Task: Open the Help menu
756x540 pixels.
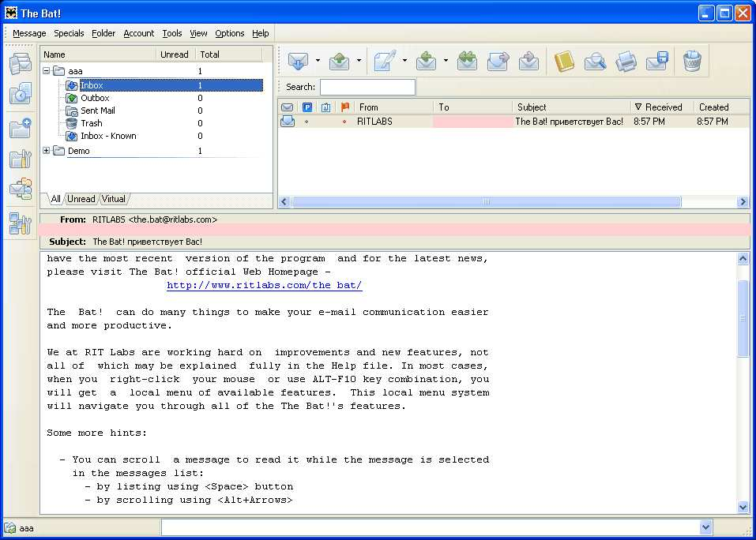Action: click(x=261, y=33)
